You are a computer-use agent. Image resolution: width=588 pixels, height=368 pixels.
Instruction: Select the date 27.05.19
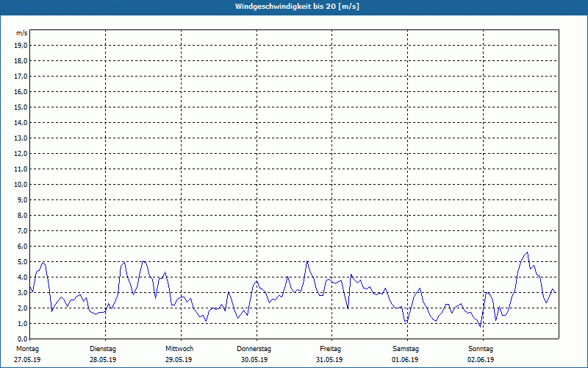(x=27, y=360)
